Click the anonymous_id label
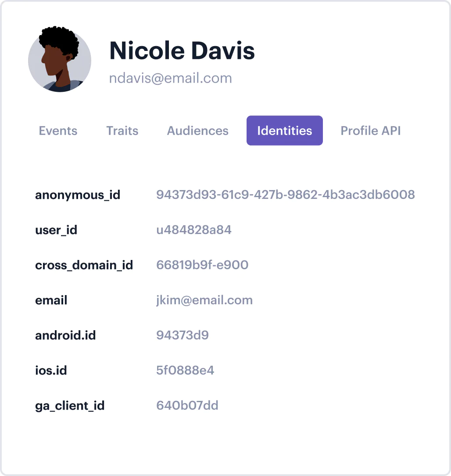 click(x=78, y=195)
